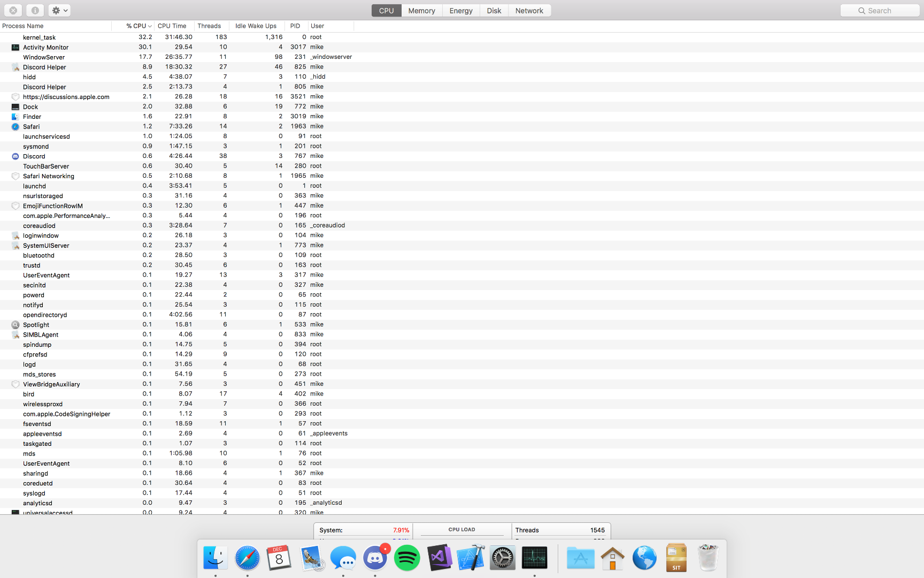Click the SIMBLAgent process icon
This screenshot has width=924, height=578.
click(16, 334)
